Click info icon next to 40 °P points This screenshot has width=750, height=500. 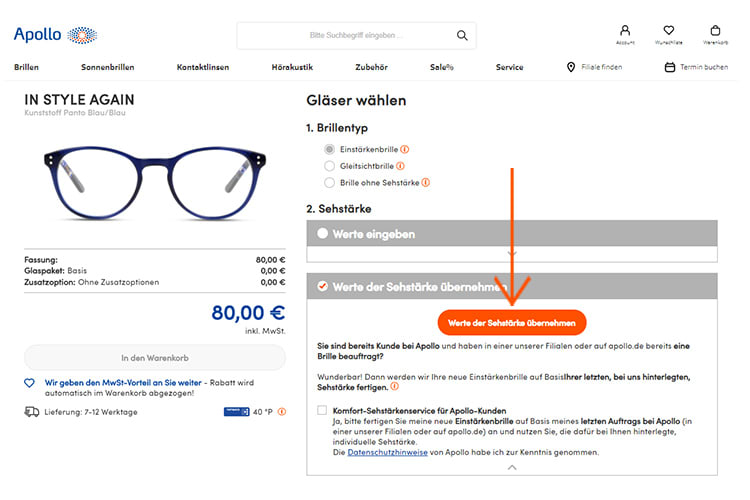[282, 411]
